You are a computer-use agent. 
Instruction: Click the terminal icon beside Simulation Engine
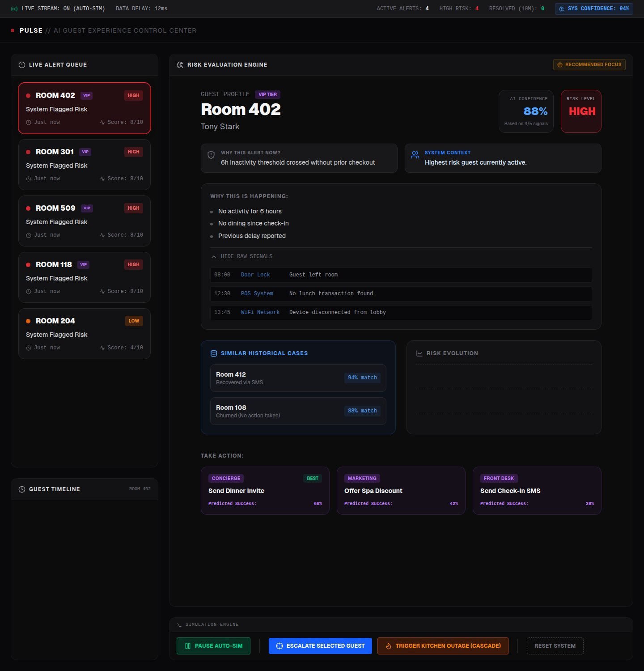pyautogui.click(x=179, y=624)
